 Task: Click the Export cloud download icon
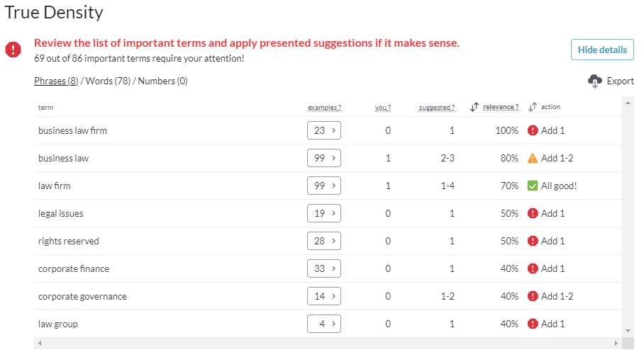(x=595, y=81)
